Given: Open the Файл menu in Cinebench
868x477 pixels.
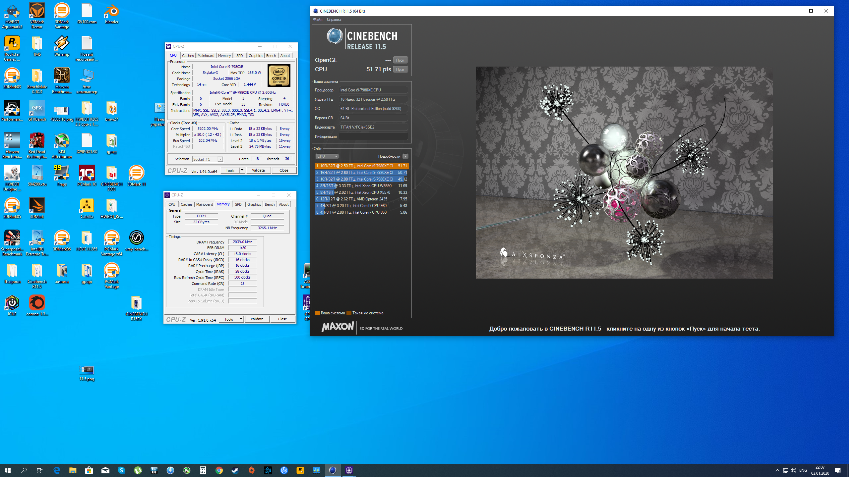Looking at the screenshot, I should (318, 20).
